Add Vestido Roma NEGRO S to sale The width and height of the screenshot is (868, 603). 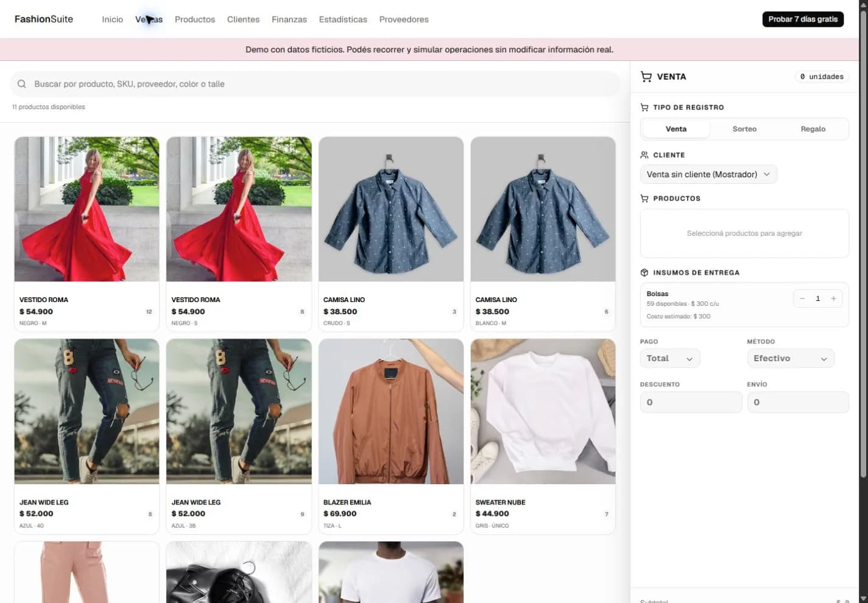click(239, 234)
